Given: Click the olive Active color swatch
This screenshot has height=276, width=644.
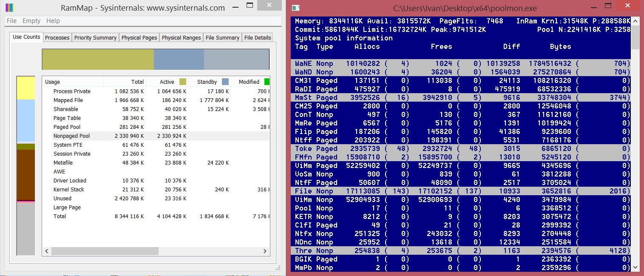Looking at the screenshot, I should coord(183,82).
